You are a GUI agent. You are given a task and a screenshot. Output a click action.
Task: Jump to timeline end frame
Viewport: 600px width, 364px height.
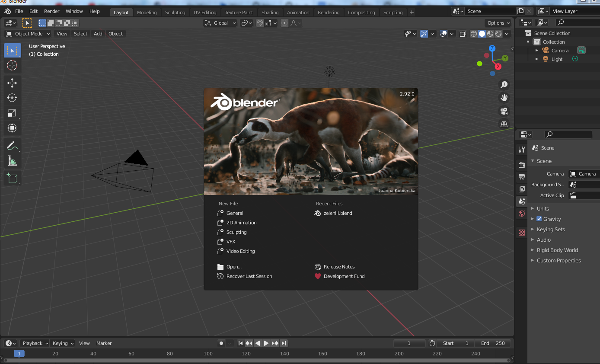(x=284, y=343)
